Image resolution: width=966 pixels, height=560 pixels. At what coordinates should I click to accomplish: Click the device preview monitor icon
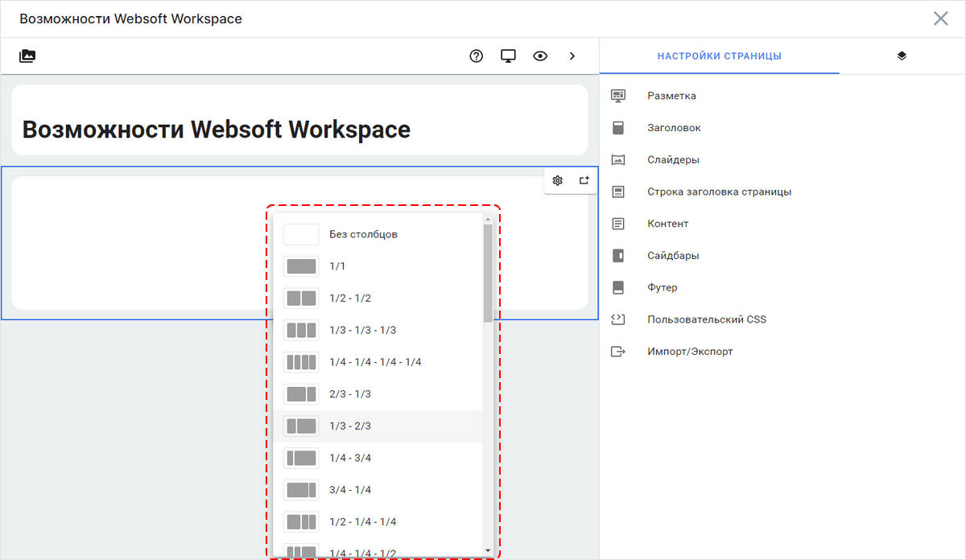[508, 56]
